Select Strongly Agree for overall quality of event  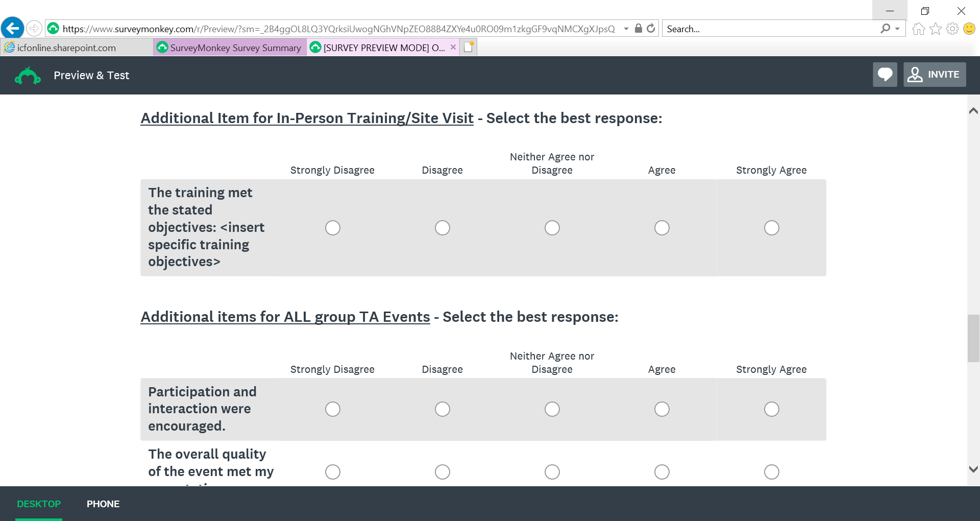(x=772, y=472)
